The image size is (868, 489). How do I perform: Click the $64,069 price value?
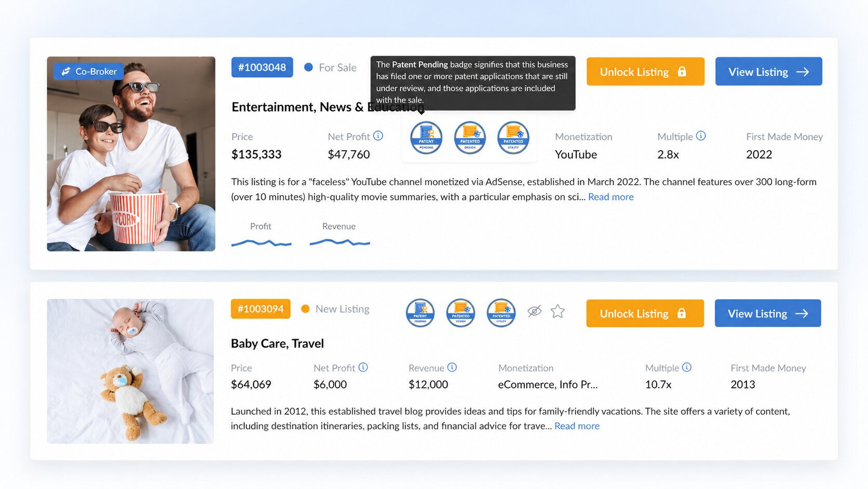(x=251, y=385)
